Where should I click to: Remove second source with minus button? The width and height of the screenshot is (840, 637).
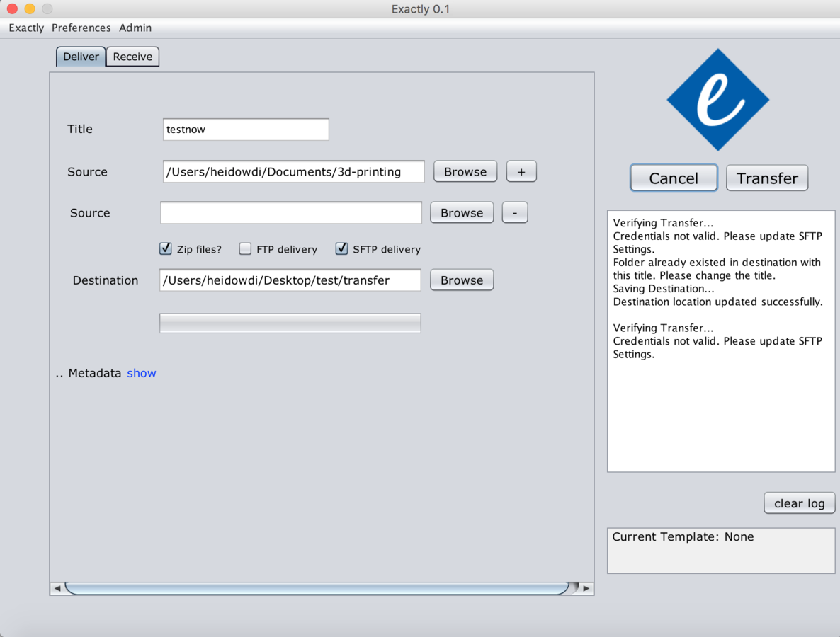[x=515, y=212]
